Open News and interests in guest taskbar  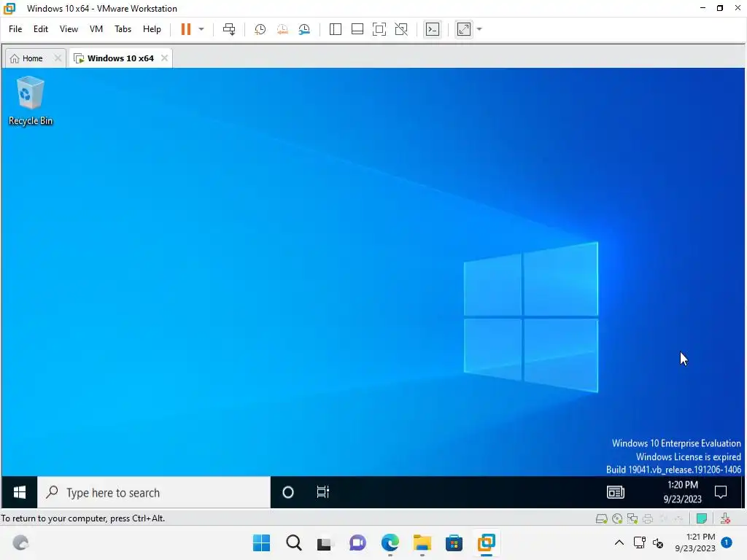[616, 492]
